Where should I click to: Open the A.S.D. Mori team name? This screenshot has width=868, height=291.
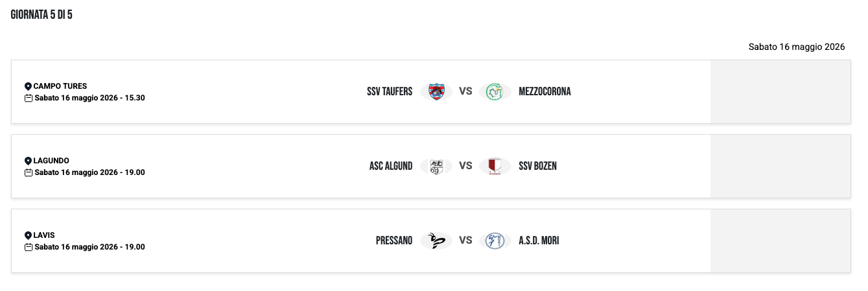(x=539, y=240)
